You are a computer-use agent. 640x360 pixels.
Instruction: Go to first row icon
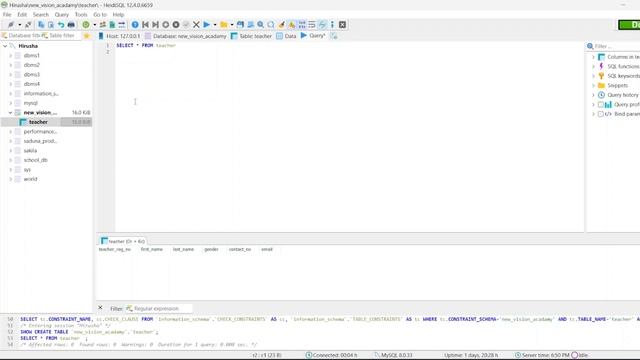[145, 25]
